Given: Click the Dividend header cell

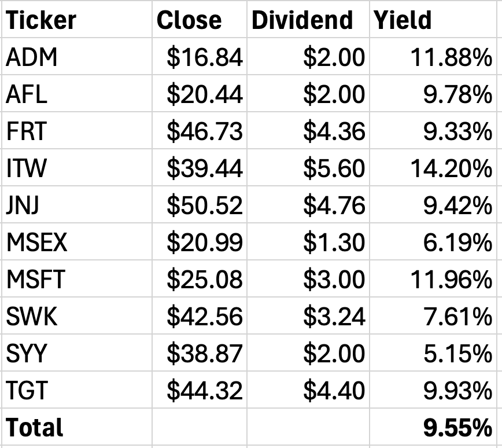Looking at the screenshot, I should (308, 20).
